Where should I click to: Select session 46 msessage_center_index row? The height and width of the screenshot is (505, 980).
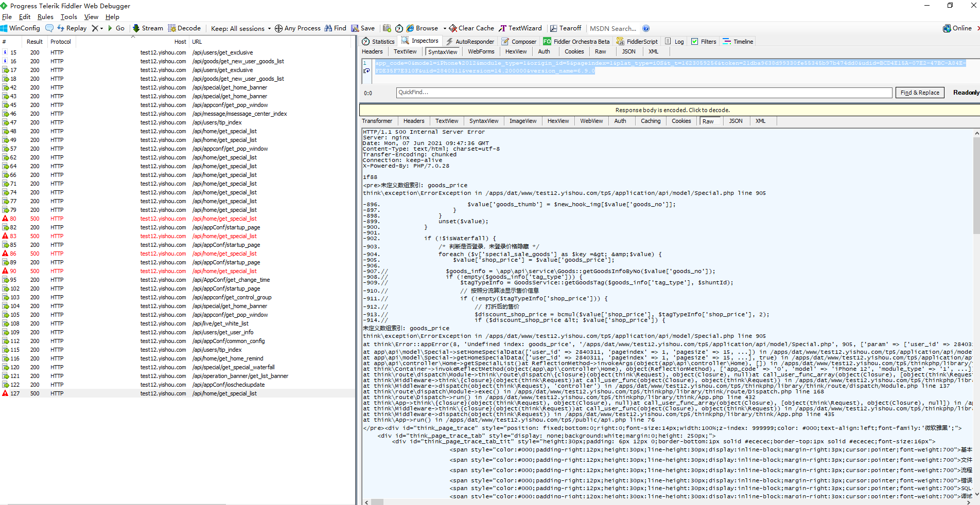(x=178, y=114)
